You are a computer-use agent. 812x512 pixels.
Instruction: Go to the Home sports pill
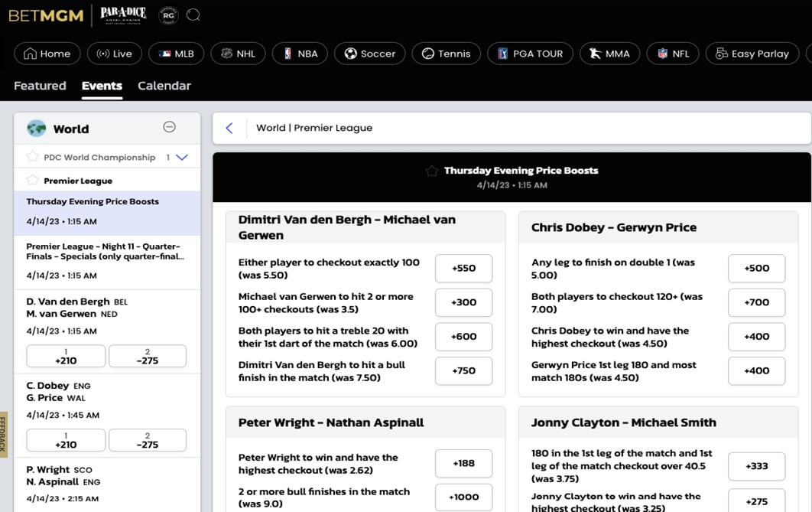click(x=47, y=54)
